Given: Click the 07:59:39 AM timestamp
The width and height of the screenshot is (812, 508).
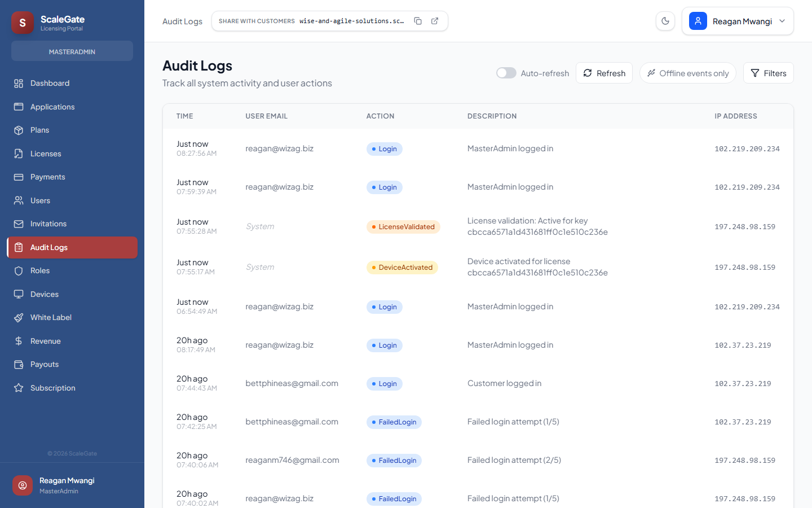Looking at the screenshot, I should 196,192.
